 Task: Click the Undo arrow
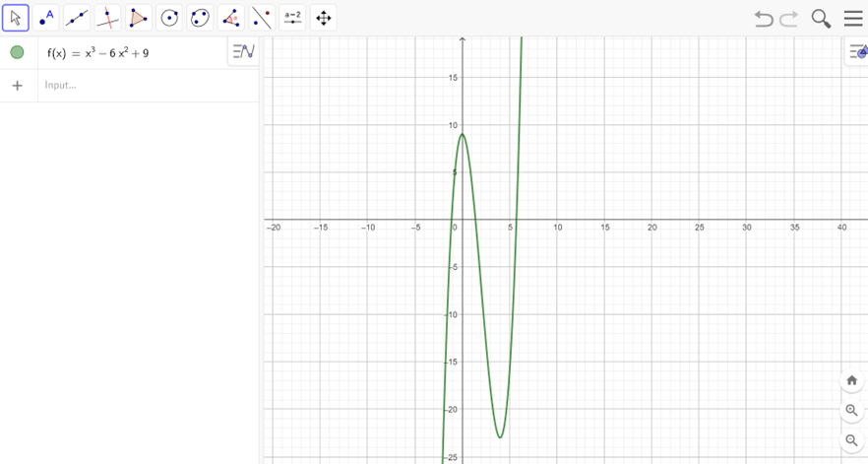[763, 19]
